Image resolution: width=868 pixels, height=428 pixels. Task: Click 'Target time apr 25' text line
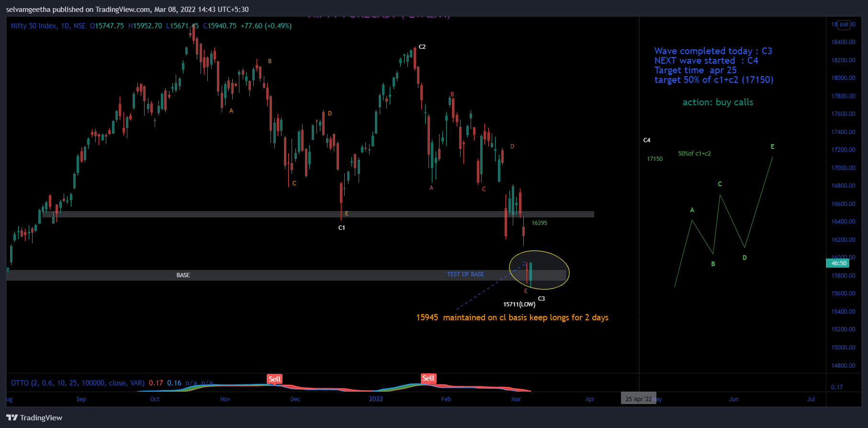pyautogui.click(x=695, y=70)
